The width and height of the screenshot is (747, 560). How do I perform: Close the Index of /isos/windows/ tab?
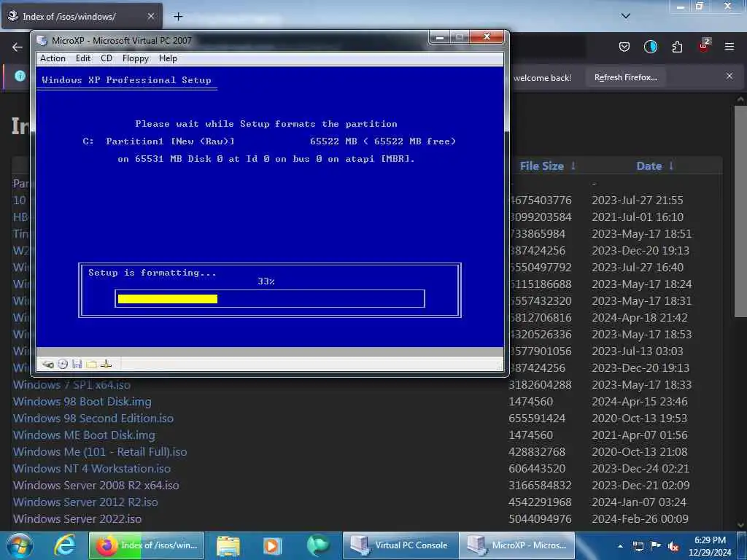(x=150, y=16)
